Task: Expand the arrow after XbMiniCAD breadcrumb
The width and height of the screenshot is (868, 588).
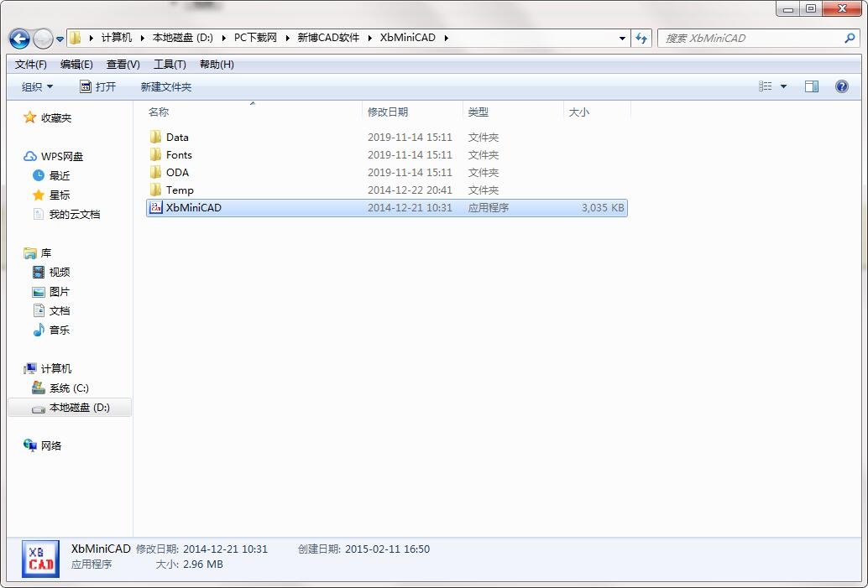Action: [x=447, y=38]
